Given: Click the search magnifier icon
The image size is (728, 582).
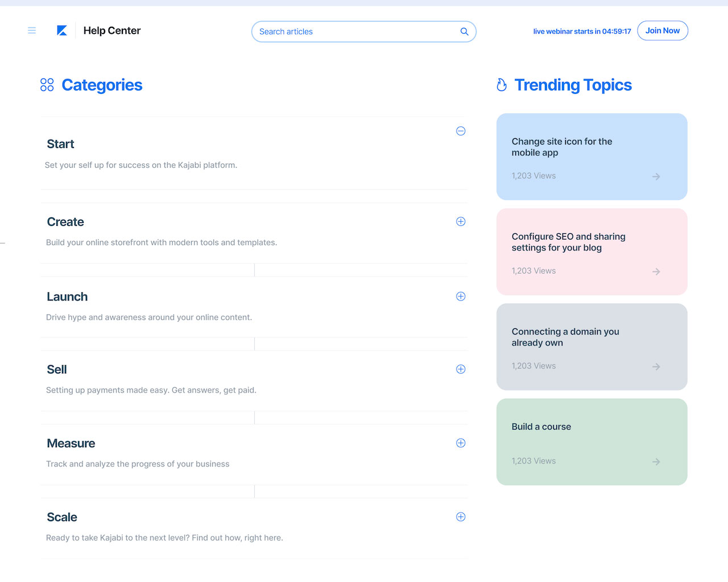Looking at the screenshot, I should coord(464,32).
